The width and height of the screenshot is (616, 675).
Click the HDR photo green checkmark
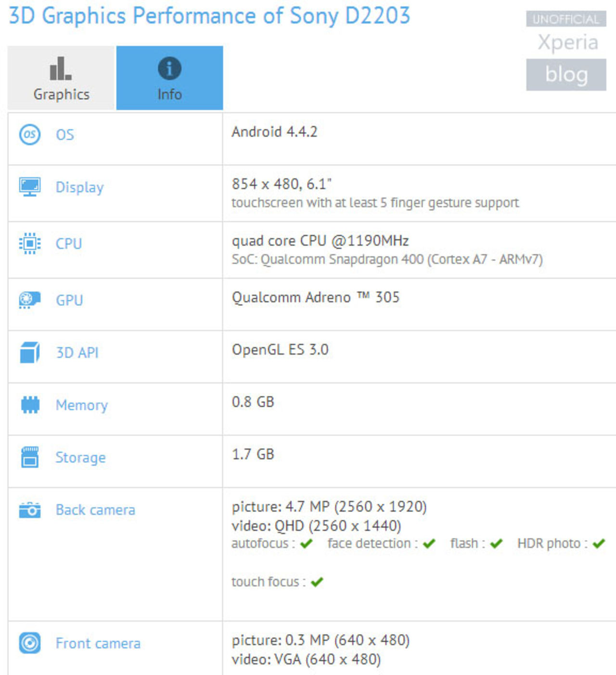click(x=599, y=544)
